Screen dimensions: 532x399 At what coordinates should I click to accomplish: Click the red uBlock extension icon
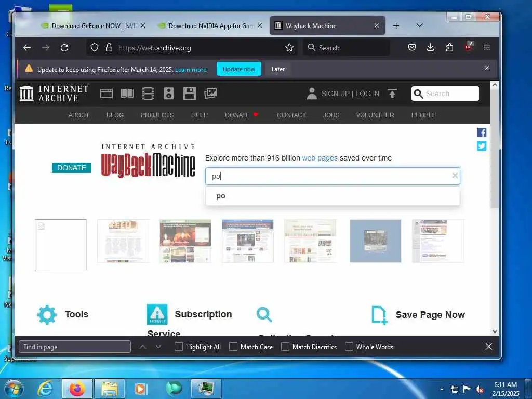[x=469, y=47]
